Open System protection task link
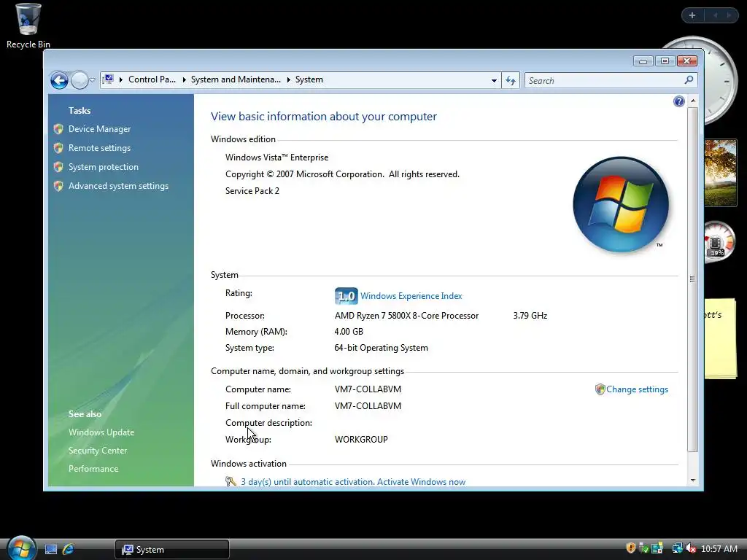This screenshot has width=747, height=560. pos(104,167)
